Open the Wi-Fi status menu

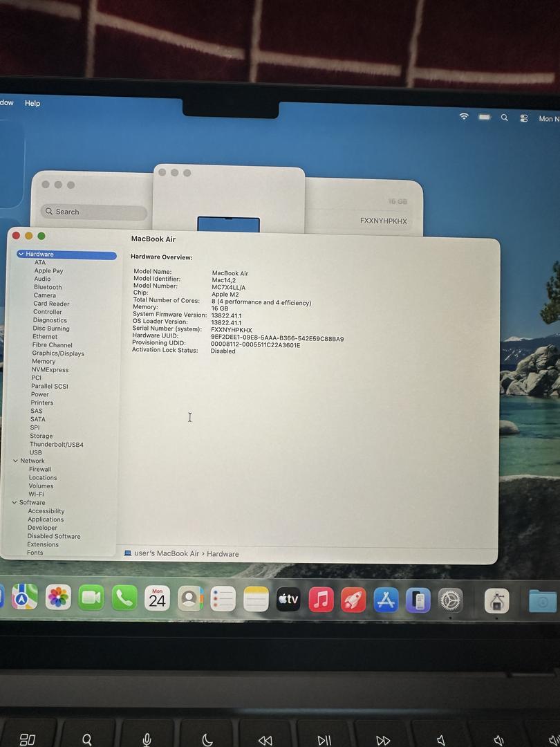point(464,116)
